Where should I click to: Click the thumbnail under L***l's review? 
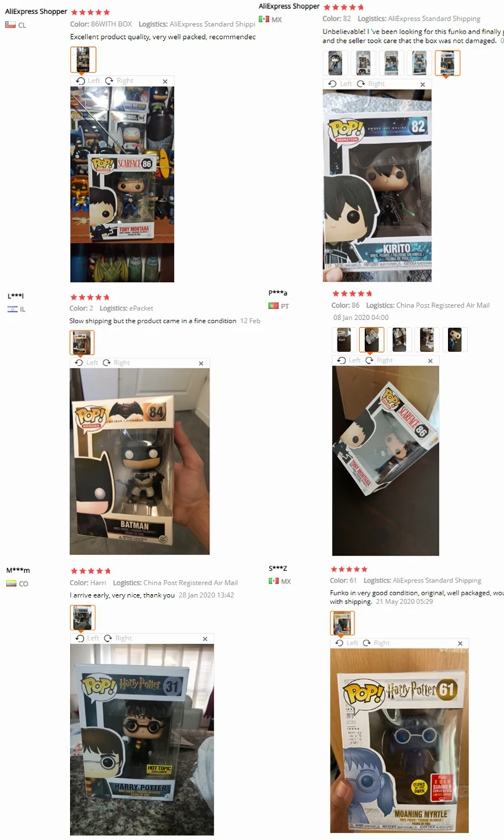pyautogui.click(x=82, y=343)
